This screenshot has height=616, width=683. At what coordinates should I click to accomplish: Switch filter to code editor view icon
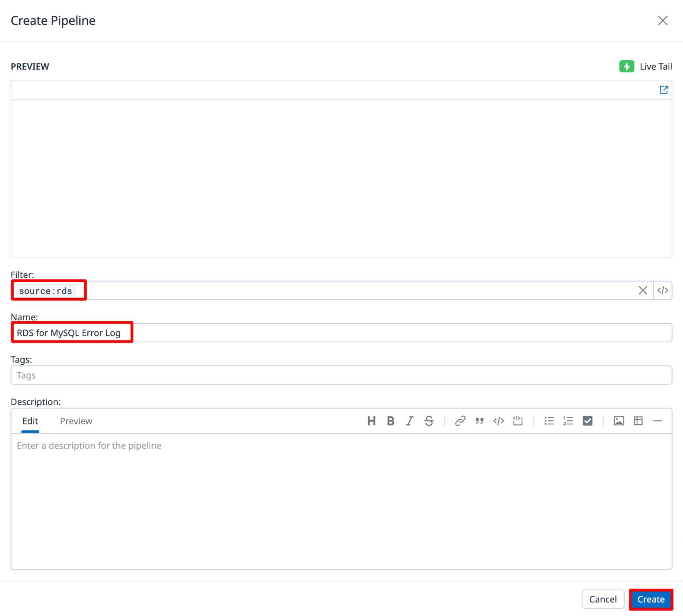pyautogui.click(x=663, y=290)
